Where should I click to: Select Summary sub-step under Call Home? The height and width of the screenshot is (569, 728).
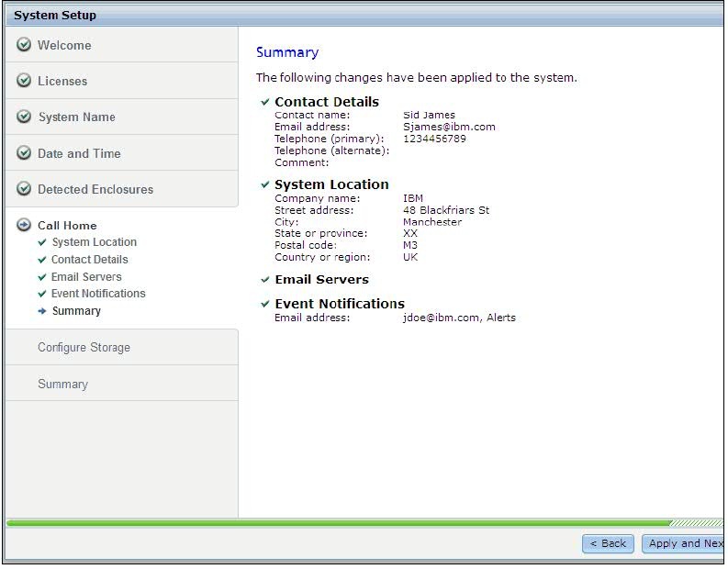point(76,311)
